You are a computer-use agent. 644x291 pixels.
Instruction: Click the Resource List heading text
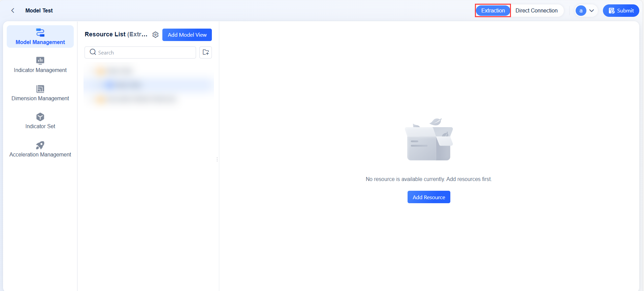point(116,34)
